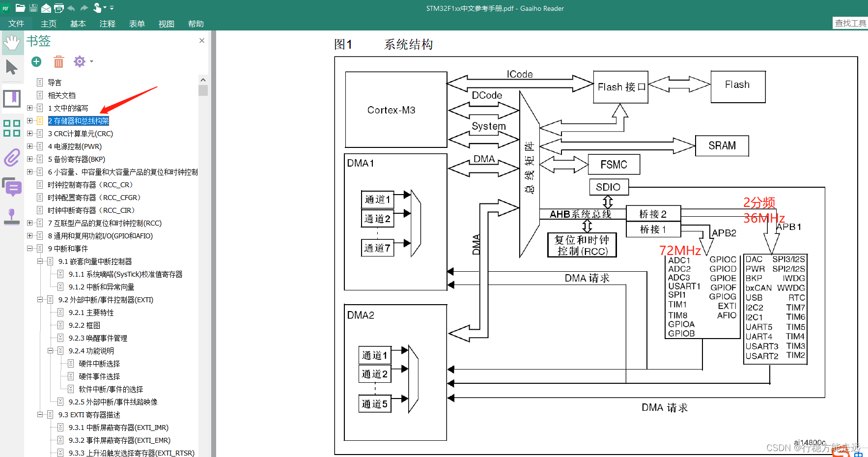Select the arrow selection tool
The width and height of the screenshot is (868, 457).
click(x=12, y=67)
